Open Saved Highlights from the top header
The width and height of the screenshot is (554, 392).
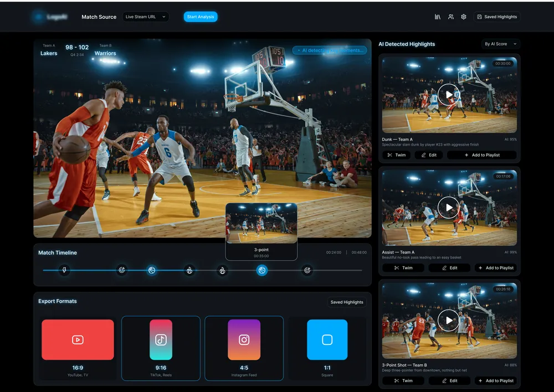click(x=497, y=17)
